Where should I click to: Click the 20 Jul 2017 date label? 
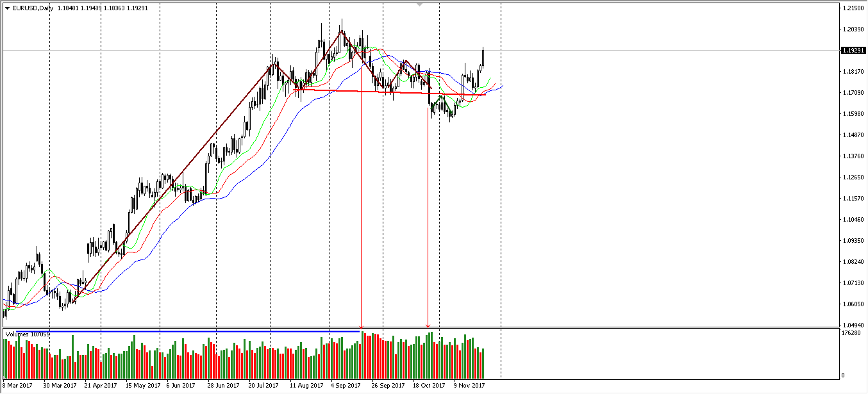tap(263, 386)
